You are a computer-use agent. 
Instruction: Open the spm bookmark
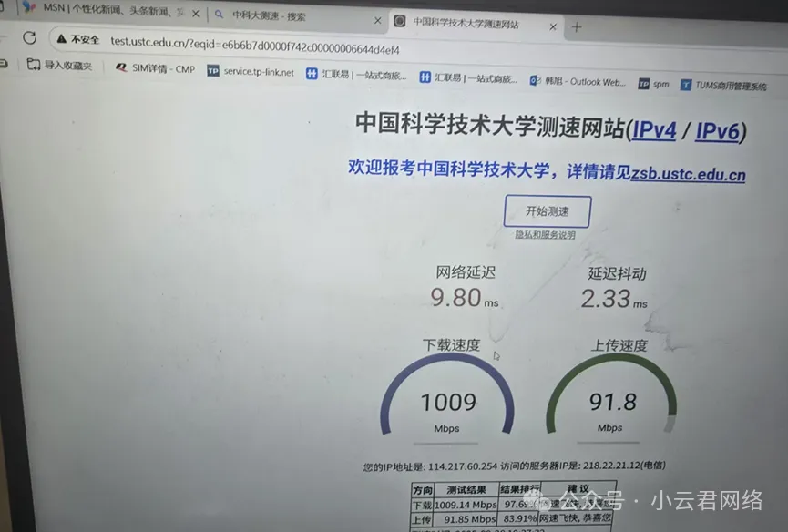click(654, 84)
